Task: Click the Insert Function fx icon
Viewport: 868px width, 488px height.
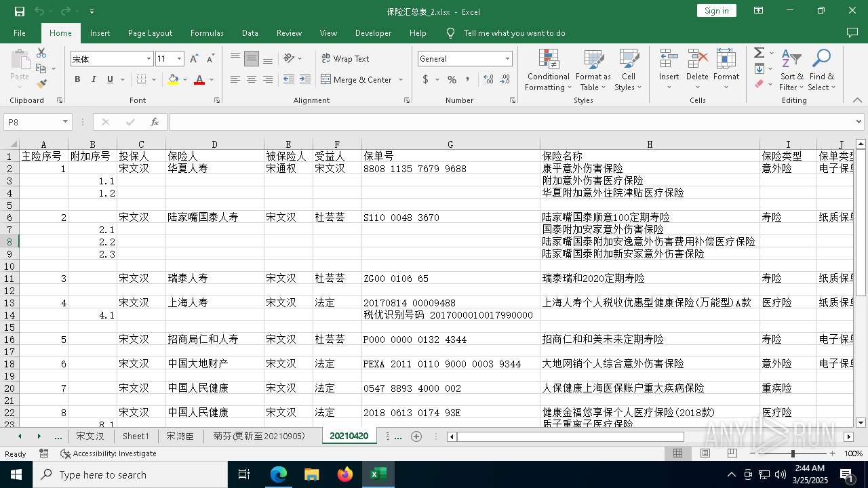Action: click(155, 122)
